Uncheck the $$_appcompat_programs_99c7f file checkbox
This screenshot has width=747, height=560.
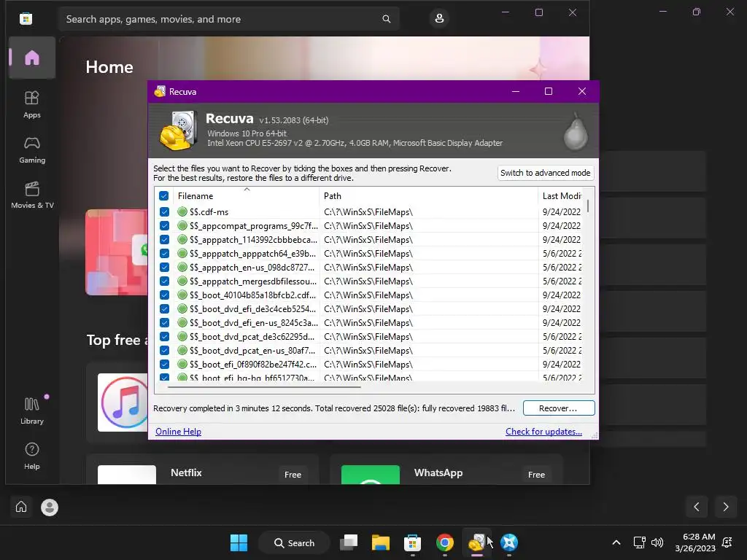click(164, 226)
